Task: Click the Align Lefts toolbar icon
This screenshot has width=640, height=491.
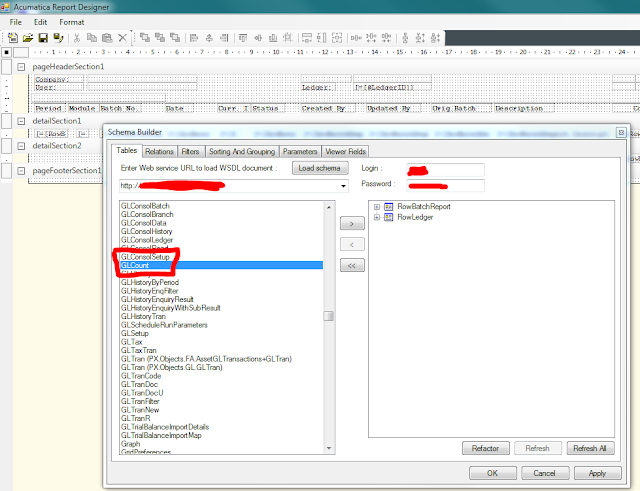Action: pyautogui.click(x=194, y=38)
